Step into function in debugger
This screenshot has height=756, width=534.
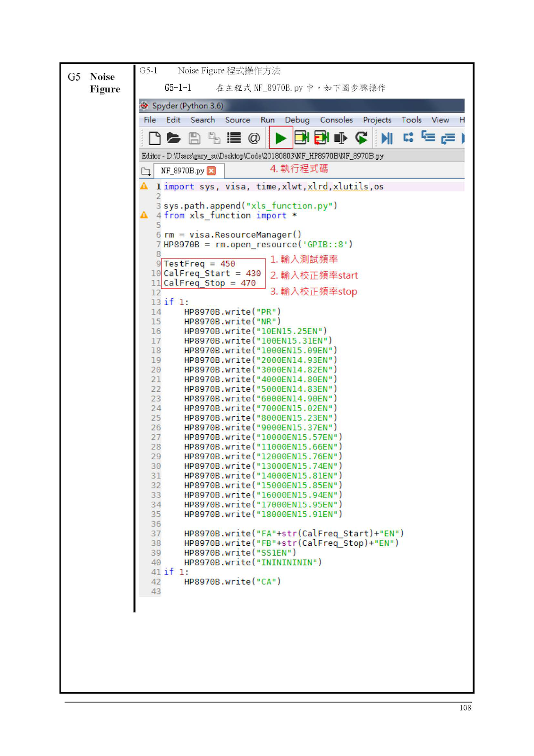click(428, 137)
